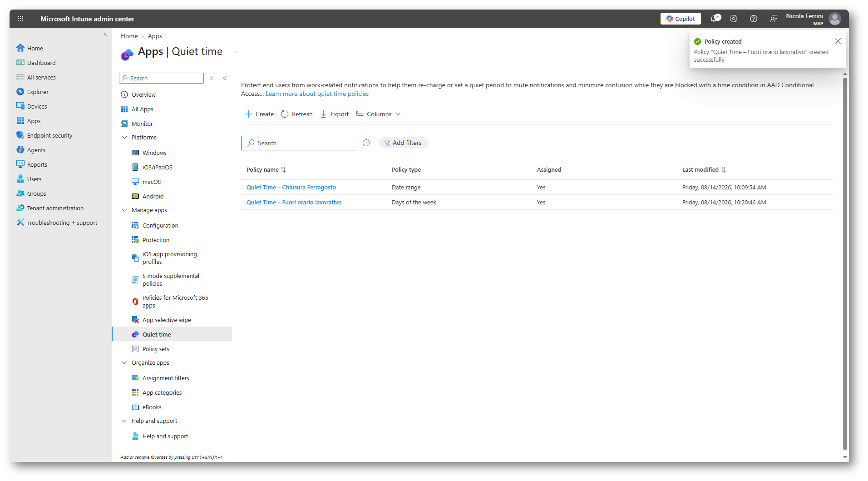The width and height of the screenshot is (868, 481).
Task: Open the feedback person icon
Action: coord(774,19)
